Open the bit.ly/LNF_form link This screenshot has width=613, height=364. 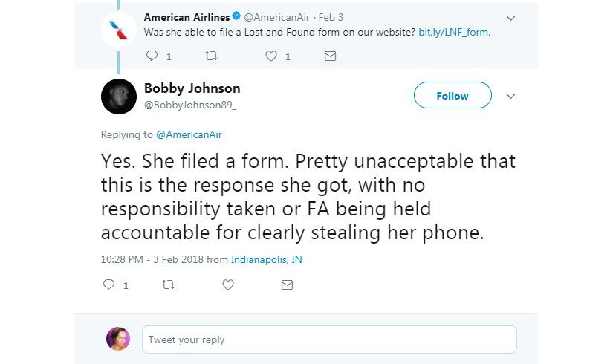pyautogui.click(x=454, y=33)
